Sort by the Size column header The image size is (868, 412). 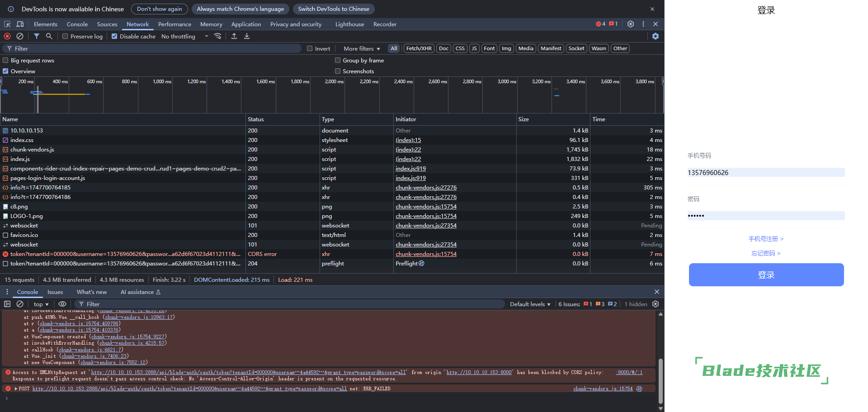pyautogui.click(x=553, y=119)
